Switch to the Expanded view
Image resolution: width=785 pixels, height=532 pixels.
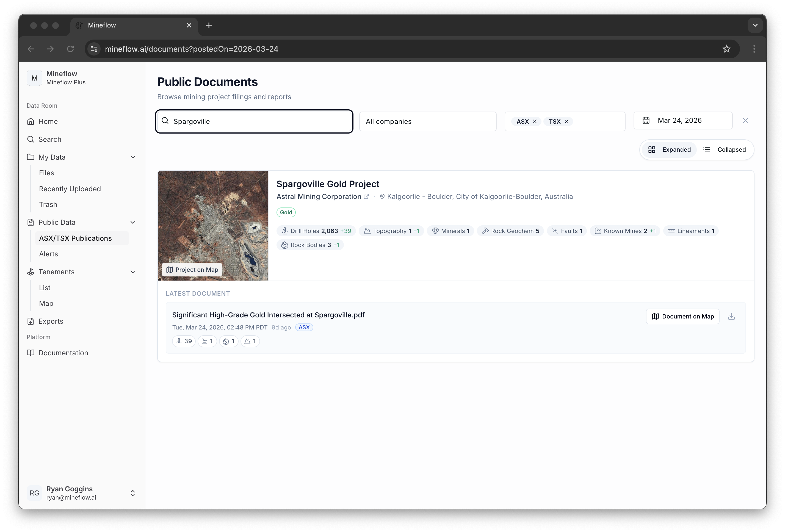coord(670,150)
